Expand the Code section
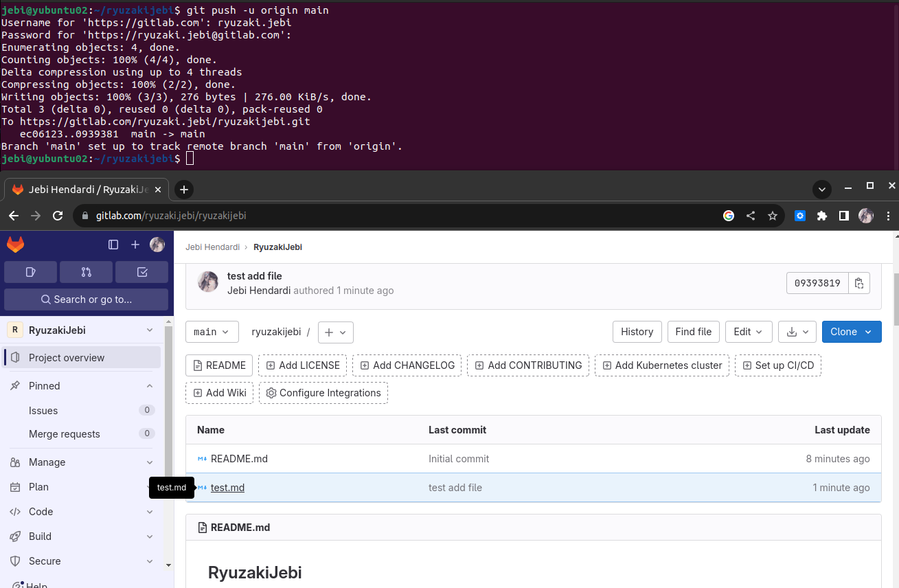 point(82,512)
